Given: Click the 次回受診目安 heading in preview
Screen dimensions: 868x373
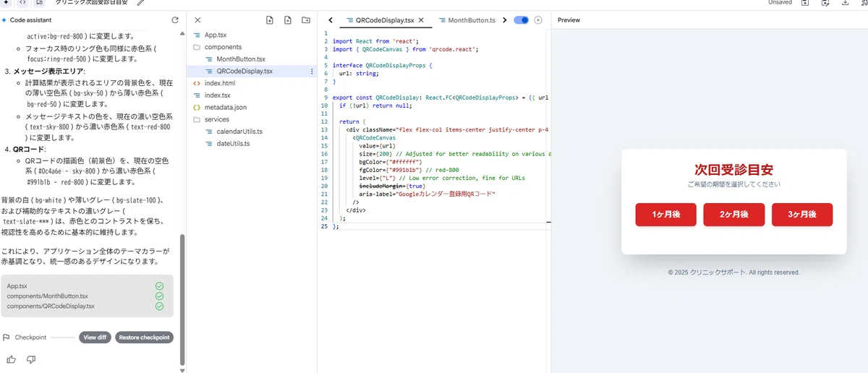Looking at the screenshot, I should coord(733,170).
